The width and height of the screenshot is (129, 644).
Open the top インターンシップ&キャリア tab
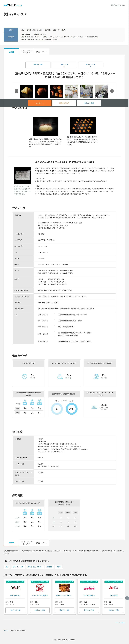coord(26,52)
